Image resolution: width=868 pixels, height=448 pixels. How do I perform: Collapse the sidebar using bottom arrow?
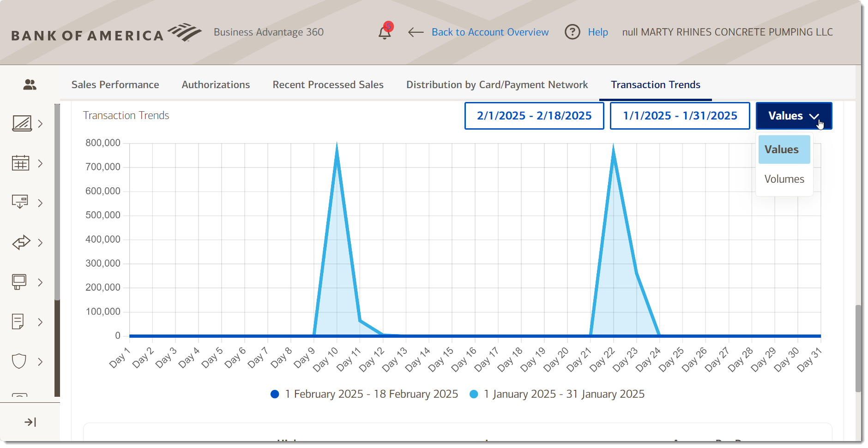30,421
